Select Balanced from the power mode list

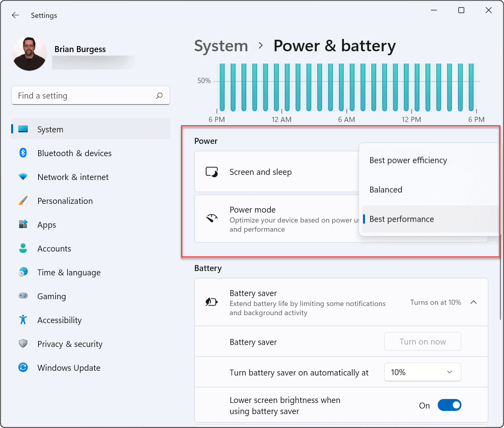(x=386, y=190)
